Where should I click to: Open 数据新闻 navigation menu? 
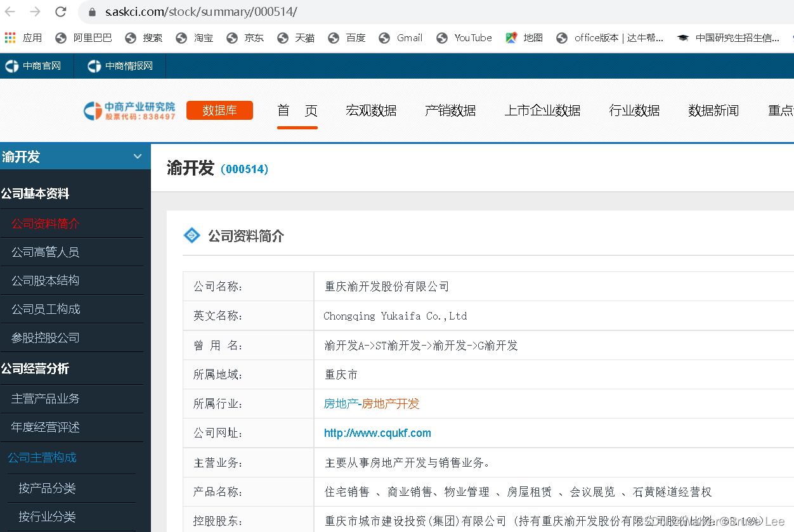pos(713,111)
